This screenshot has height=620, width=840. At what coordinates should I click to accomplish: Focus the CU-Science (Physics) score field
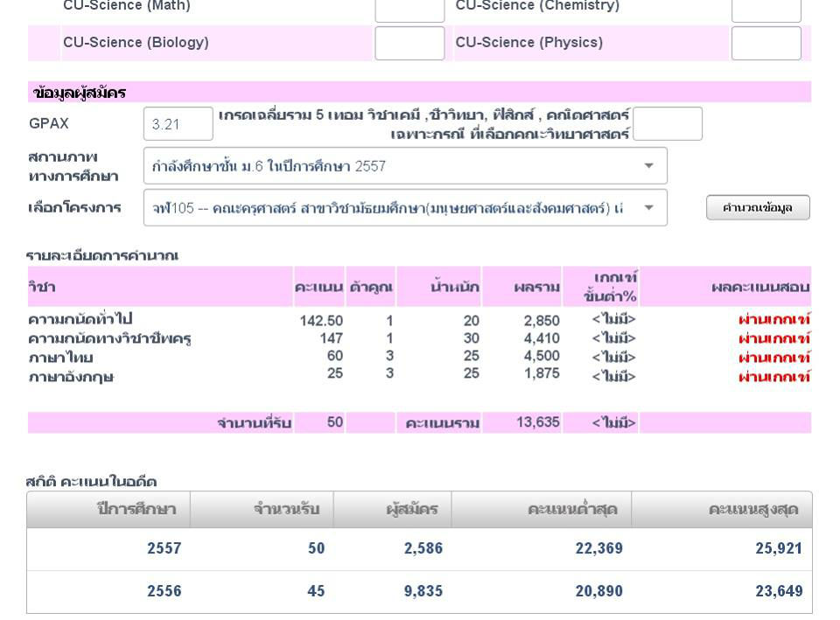[x=766, y=43]
